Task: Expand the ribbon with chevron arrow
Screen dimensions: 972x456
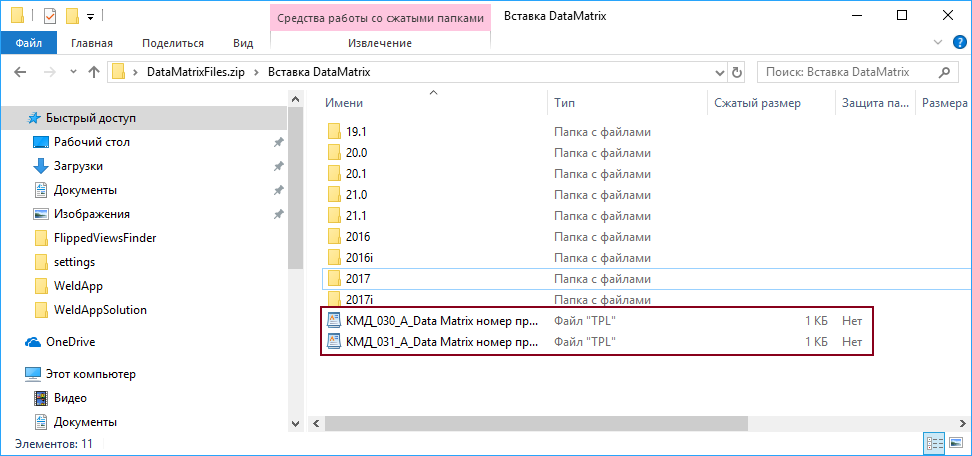Action: (x=937, y=43)
